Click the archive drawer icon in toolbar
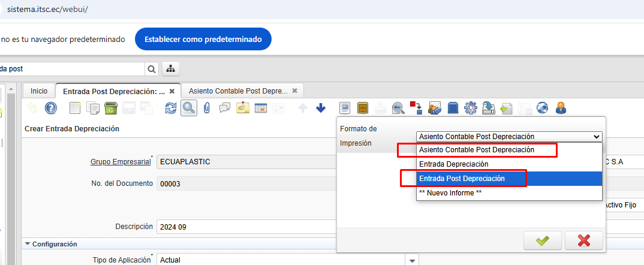The width and height of the screenshot is (644, 265). point(363,108)
